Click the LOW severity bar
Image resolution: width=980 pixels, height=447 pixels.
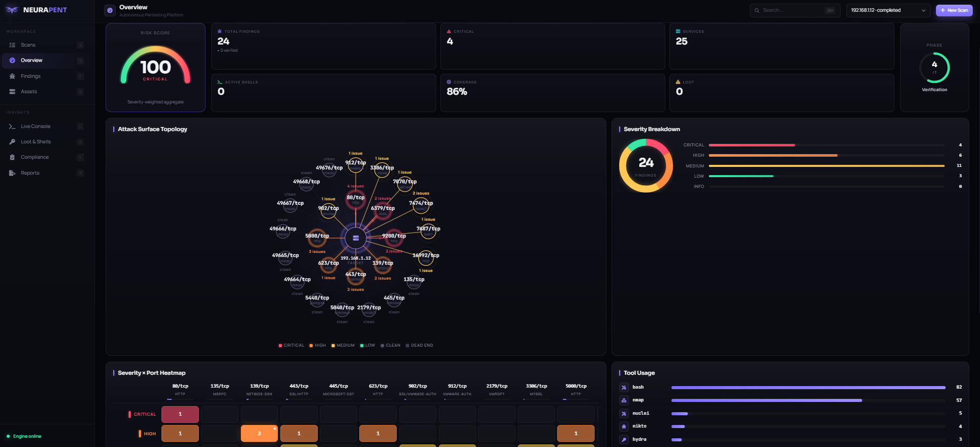pyautogui.click(x=826, y=176)
